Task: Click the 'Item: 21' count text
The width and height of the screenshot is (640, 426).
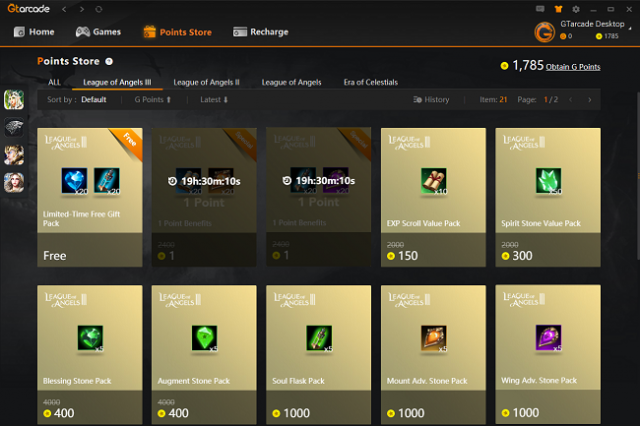Action: tap(493, 100)
